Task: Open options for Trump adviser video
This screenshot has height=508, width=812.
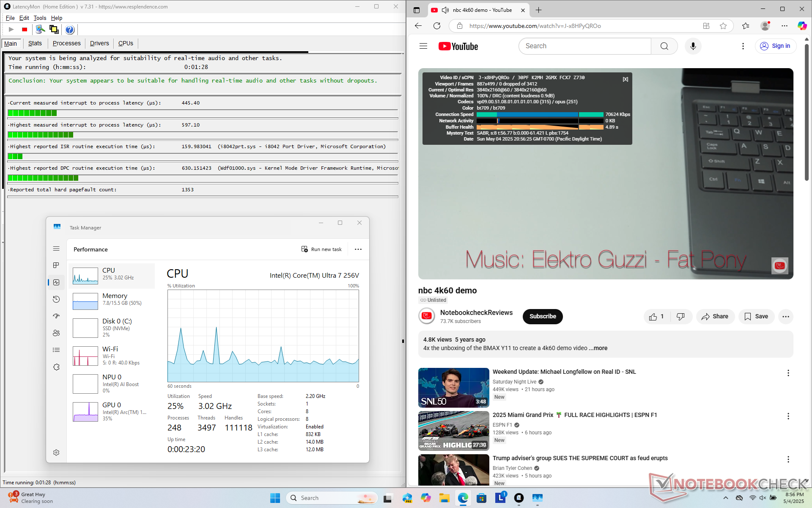Action: coord(788,459)
